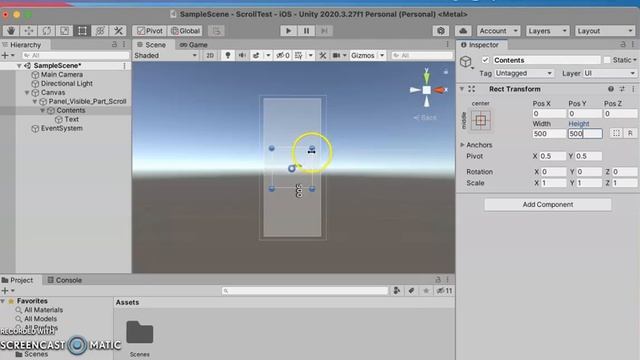Image resolution: width=640 pixels, height=360 pixels.
Task: Click the Scene view search field
Action: pyautogui.click(x=422, y=55)
